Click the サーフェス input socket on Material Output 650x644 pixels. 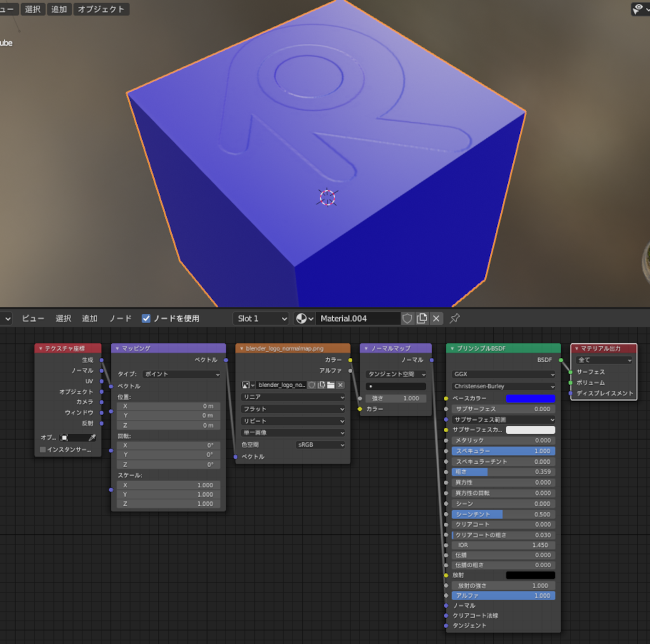(571, 372)
